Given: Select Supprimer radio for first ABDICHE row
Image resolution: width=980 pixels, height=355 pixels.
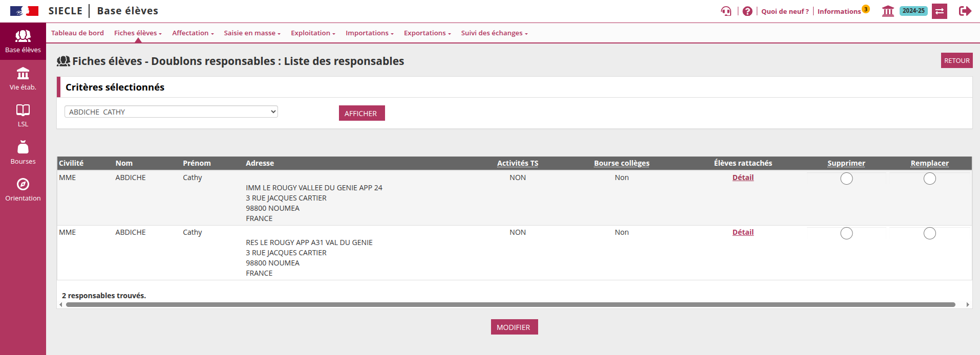Looking at the screenshot, I should pyautogui.click(x=846, y=179).
